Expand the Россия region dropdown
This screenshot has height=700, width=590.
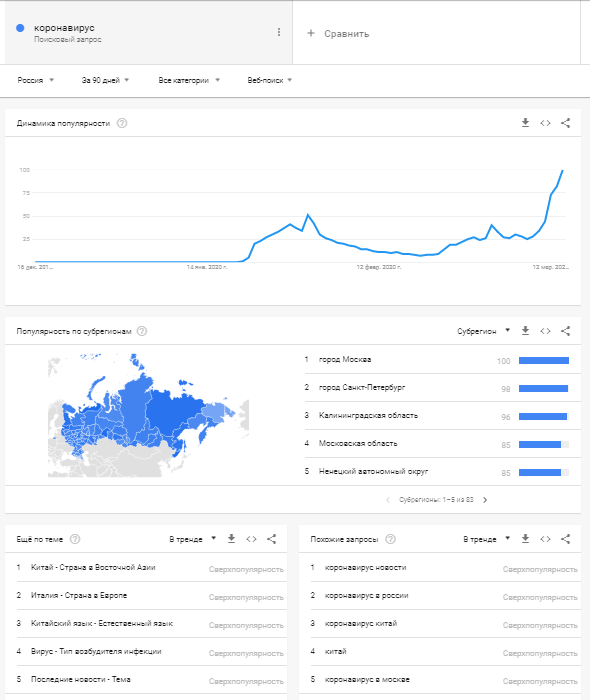click(x=36, y=80)
